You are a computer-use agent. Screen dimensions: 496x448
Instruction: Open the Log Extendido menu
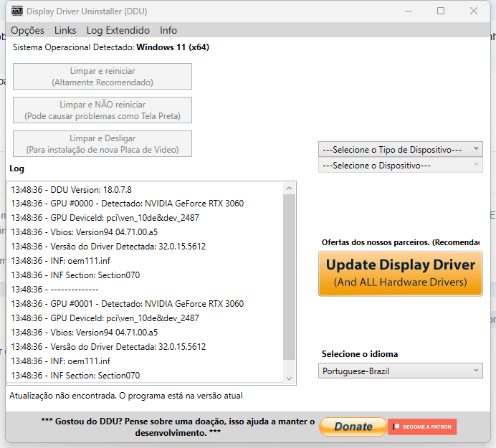[118, 30]
